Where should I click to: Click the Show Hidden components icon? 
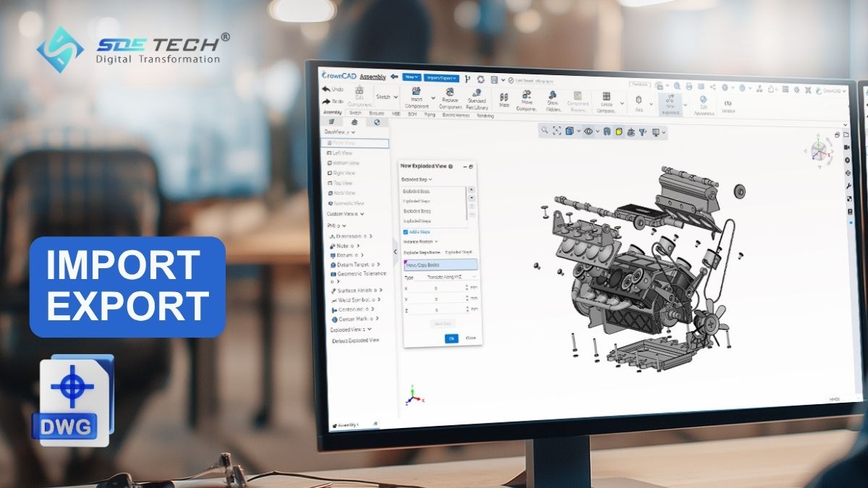tap(553, 95)
